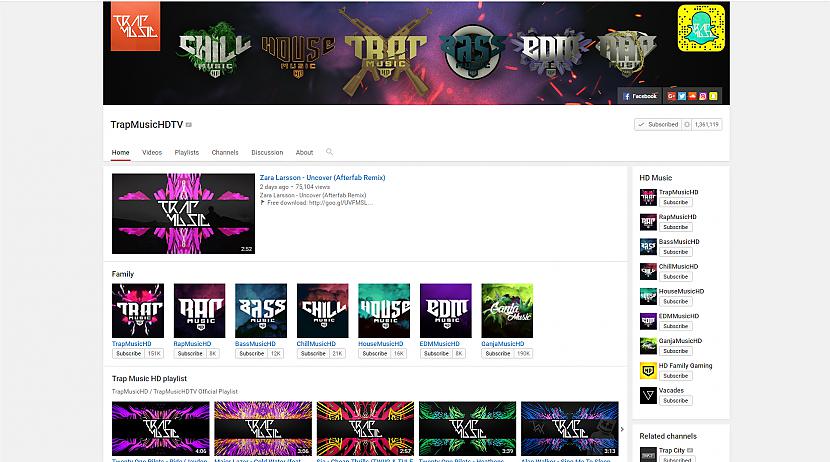The width and height of the screenshot is (830, 462).
Task: Click the TrapMusicHD avatar in Family section
Action: click(138, 311)
